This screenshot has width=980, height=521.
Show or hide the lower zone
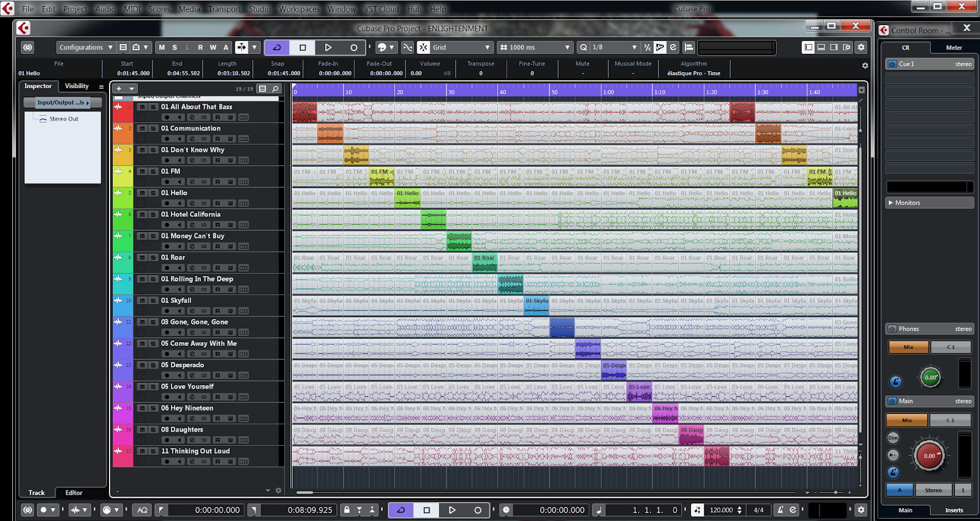821,47
